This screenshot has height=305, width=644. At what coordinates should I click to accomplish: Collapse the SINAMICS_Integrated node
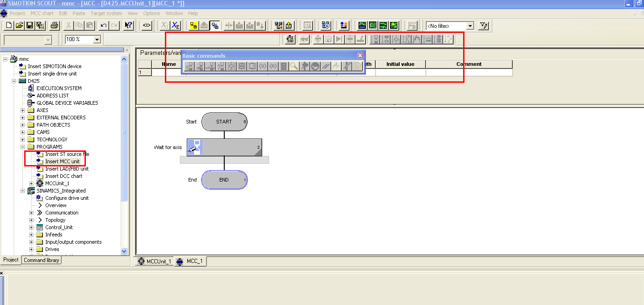(x=23, y=191)
